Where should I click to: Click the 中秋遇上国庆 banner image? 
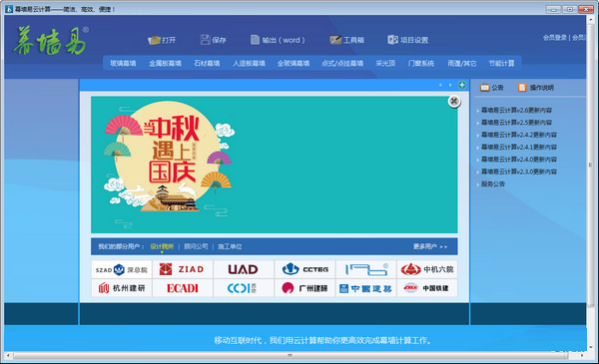(x=274, y=165)
